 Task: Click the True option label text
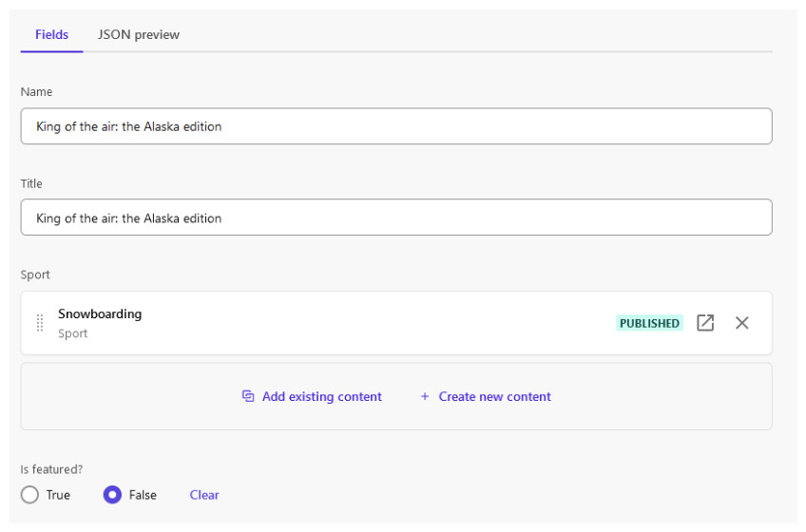click(58, 495)
